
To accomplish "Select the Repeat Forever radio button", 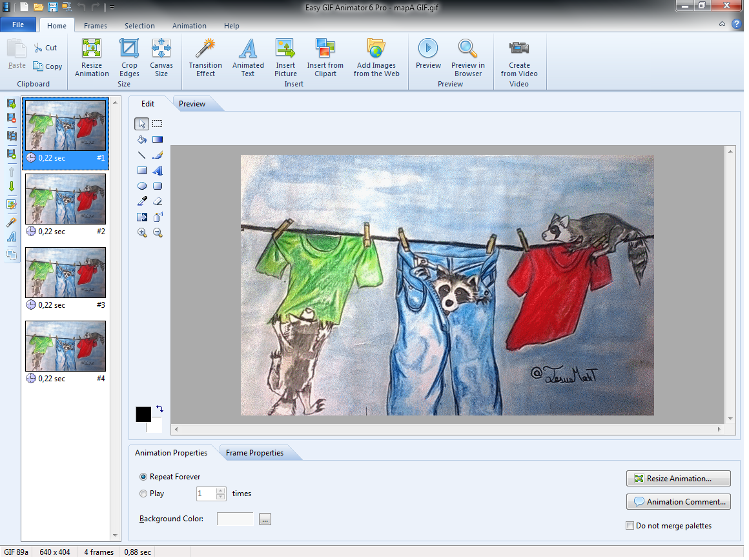I will tap(143, 477).
